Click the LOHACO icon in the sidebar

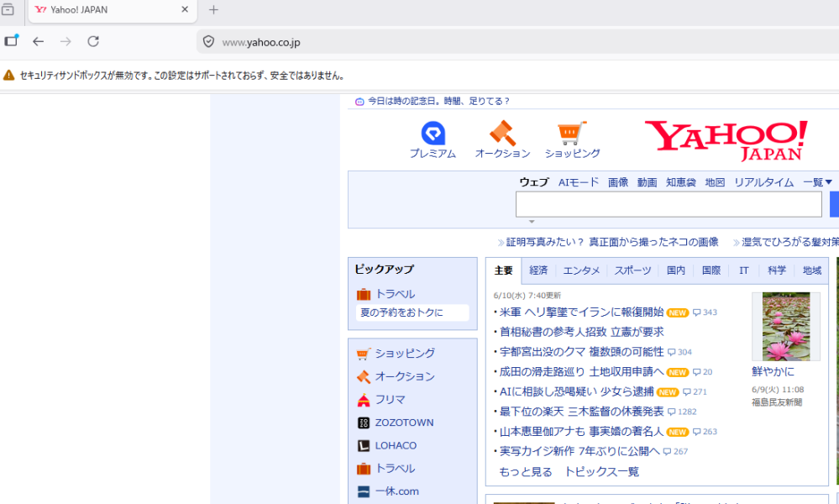364,446
